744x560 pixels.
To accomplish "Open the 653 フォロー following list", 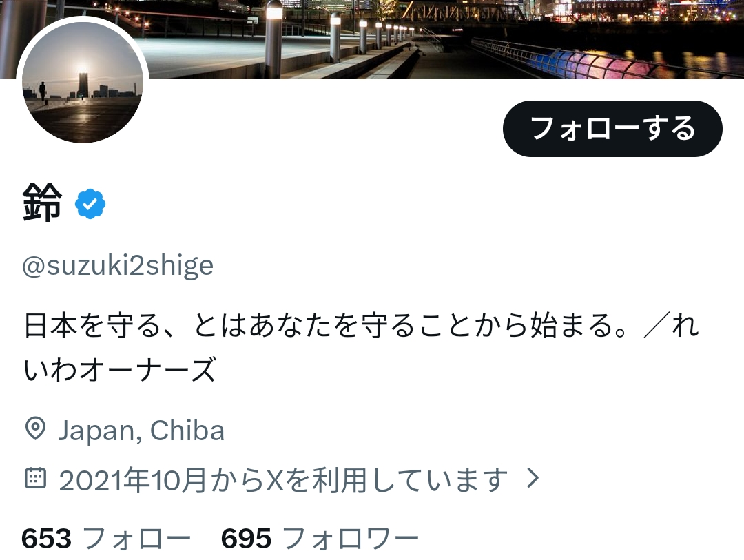I will pyautogui.click(x=106, y=539).
